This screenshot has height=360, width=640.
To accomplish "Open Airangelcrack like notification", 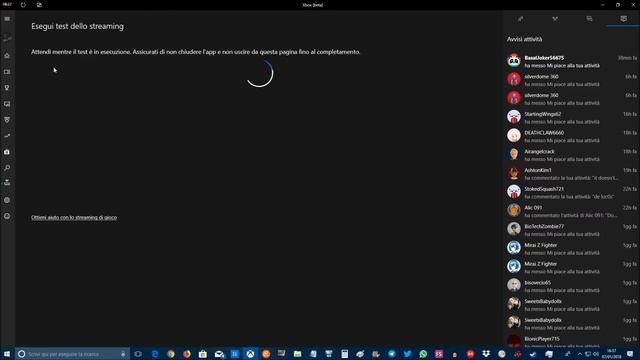I will [x=571, y=155].
